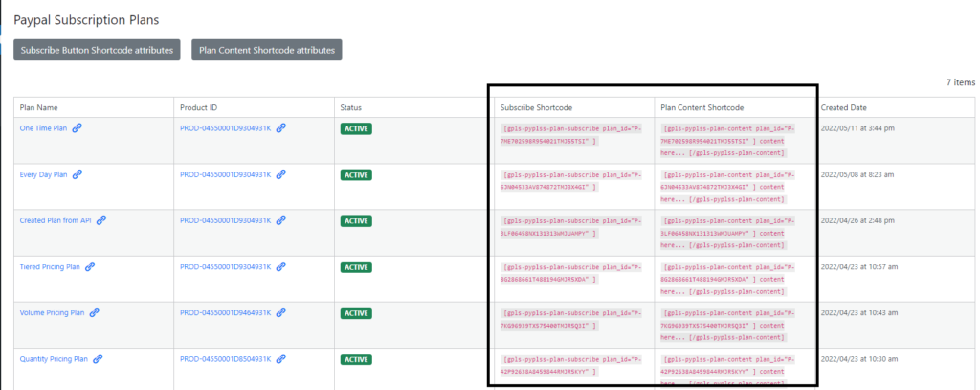Screen dimensions: 980x390
Task: Select the plan content shortcode for Created Plan from API
Action: pos(728,234)
